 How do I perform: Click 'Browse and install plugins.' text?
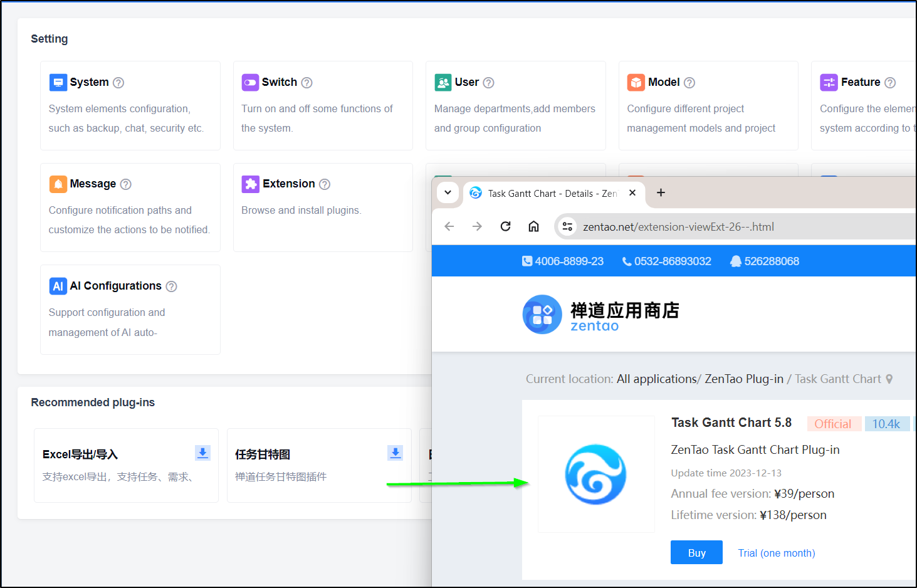(x=301, y=210)
